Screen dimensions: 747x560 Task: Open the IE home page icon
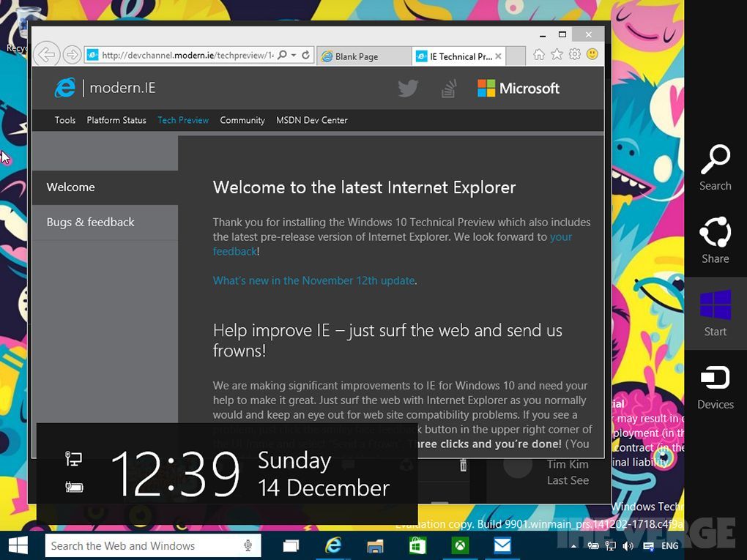[539, 55]
